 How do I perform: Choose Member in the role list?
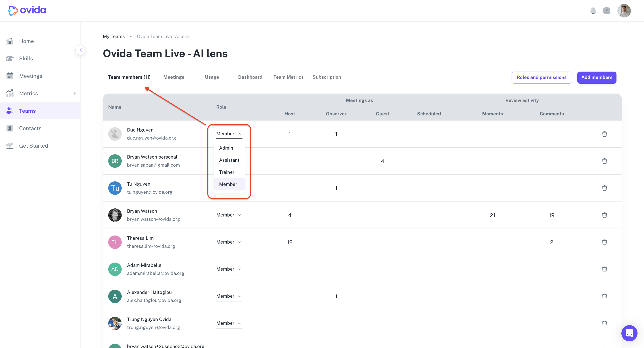click(229, 185)
